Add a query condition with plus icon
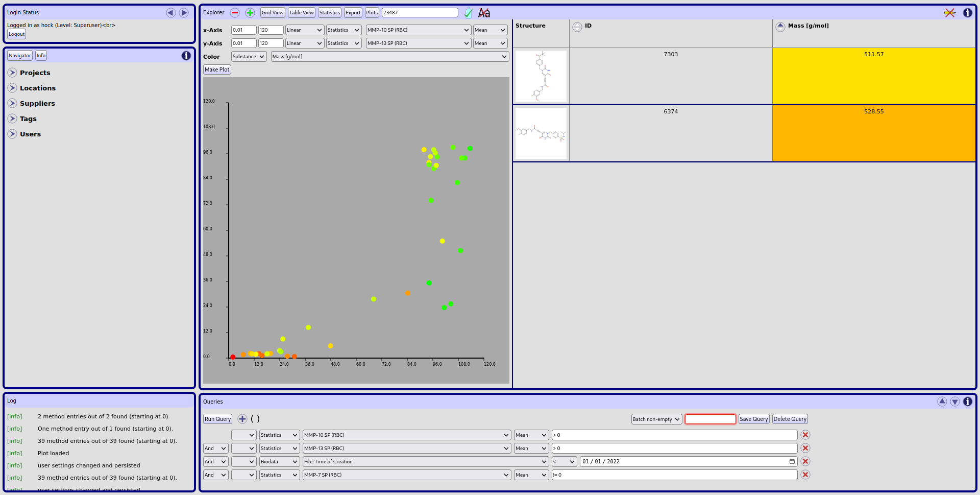 (242, 419)
